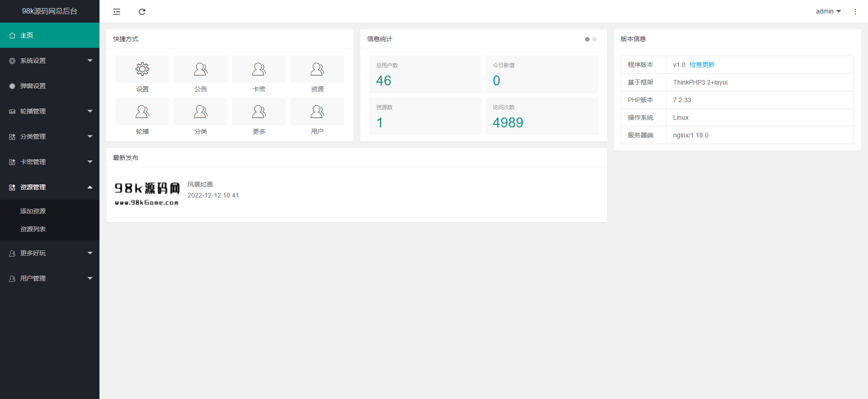Image resolution: width=868 pixels, height=399 pixels.
Task: Open the 公告 shortcut icon
Action: pyautogui.click(x=201, y=69)
